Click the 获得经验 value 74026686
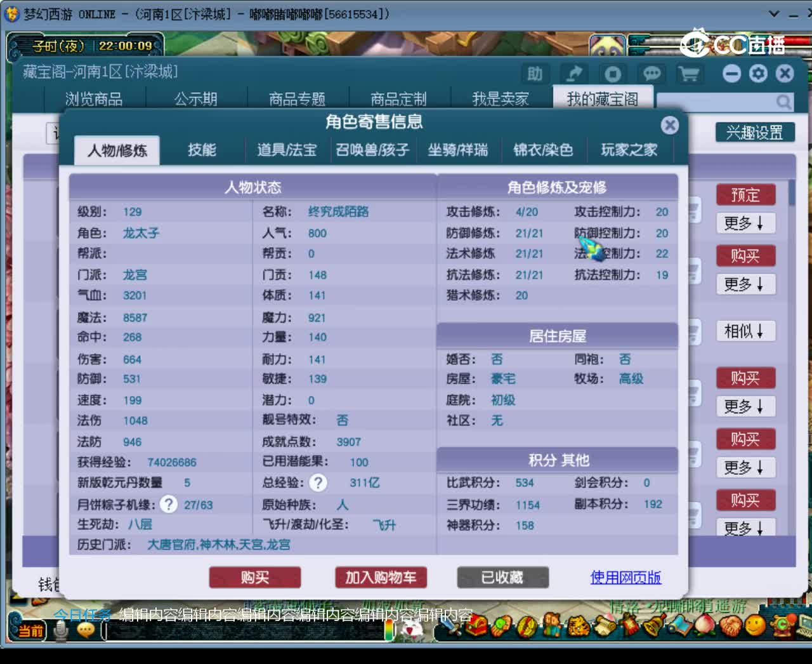This screenshot has width=812, height=664. click(172, 463)
